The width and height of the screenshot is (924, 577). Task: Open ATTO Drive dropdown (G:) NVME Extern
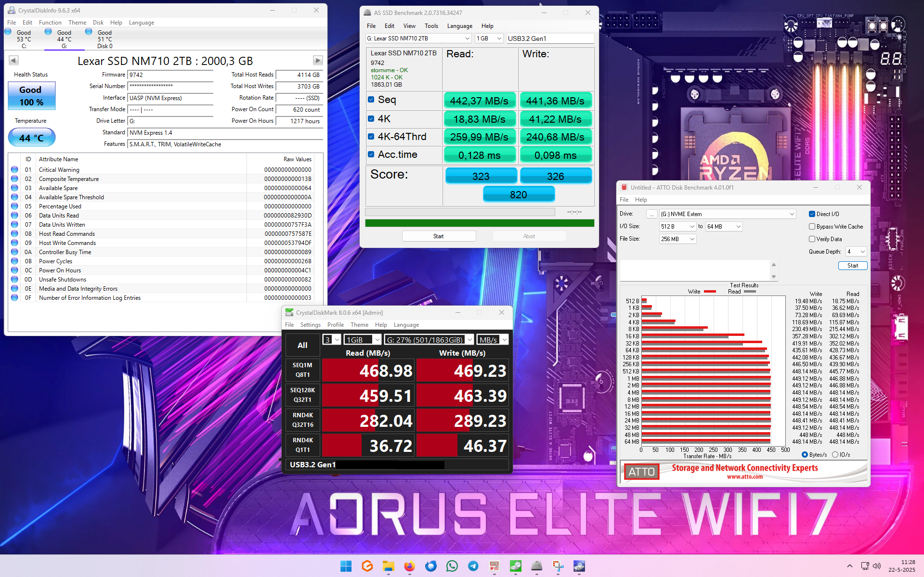click(728, 214)
